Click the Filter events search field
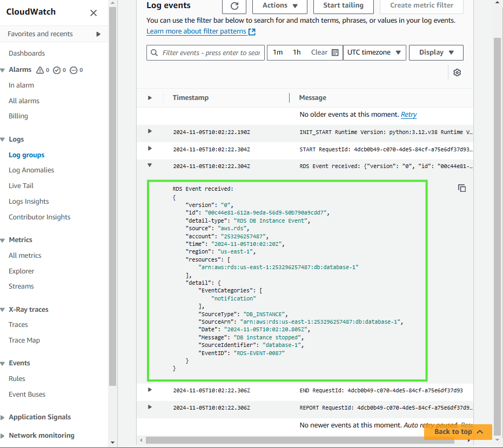503x448 pixels. coord(211,53)
